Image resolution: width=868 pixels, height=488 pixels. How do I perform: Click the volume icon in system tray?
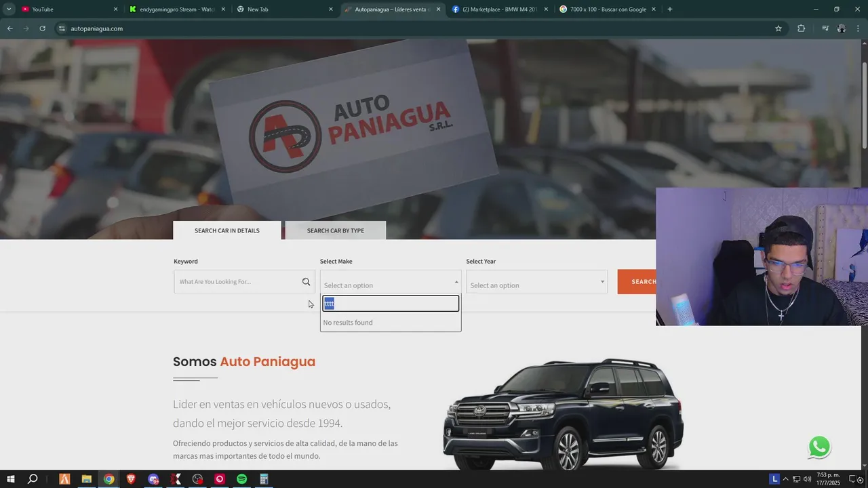[x=807, y=479]
